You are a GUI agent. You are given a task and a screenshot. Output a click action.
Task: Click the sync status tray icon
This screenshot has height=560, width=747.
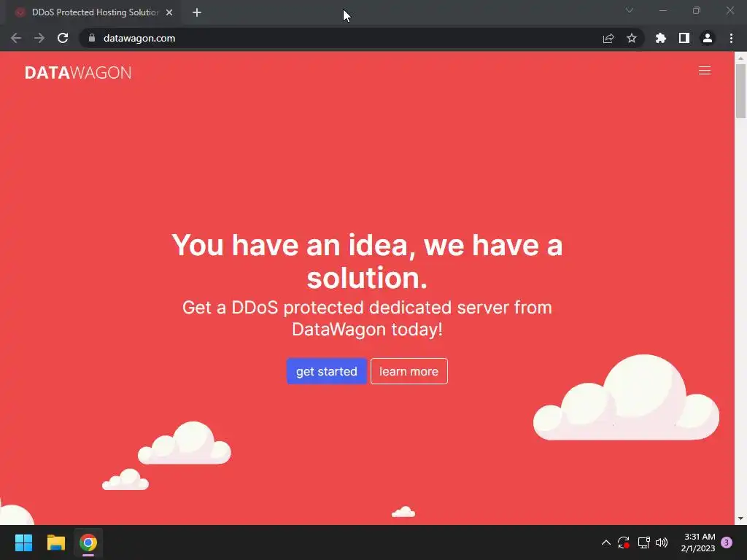624,542
